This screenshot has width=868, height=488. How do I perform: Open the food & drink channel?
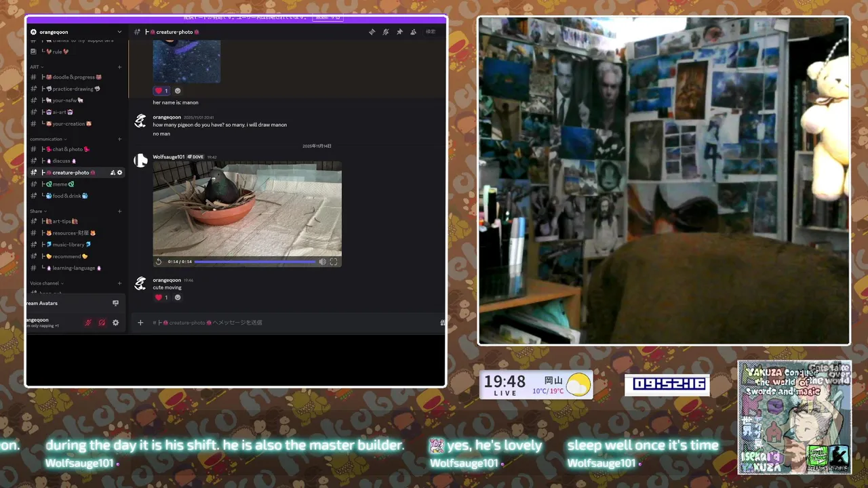(x=76, y=196)
